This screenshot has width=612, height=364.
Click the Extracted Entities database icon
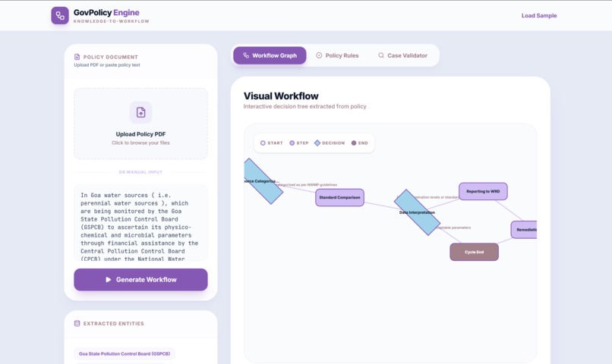[x=77, y=324]
